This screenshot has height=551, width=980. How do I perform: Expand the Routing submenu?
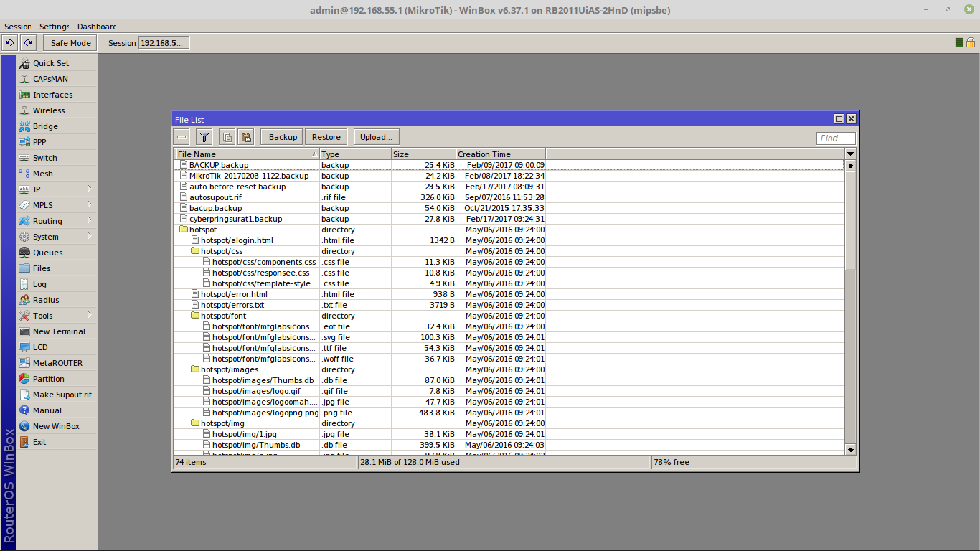tap(57, 221)
